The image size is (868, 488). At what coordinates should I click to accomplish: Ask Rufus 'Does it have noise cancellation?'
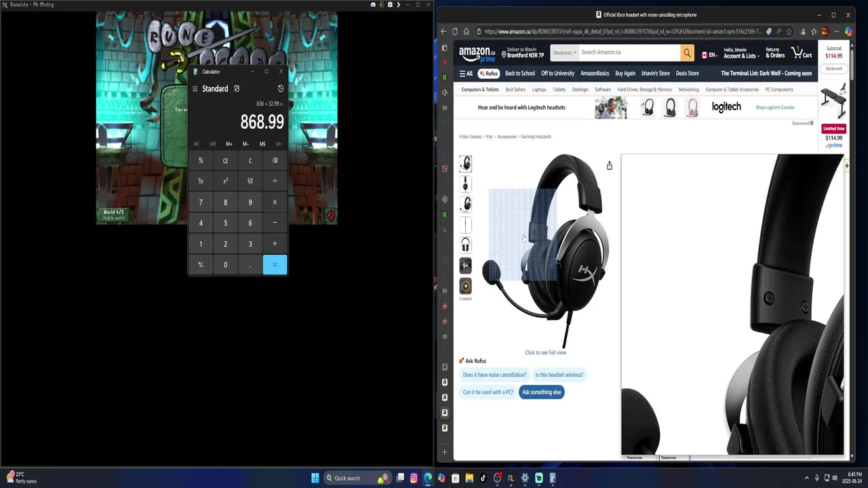pyautogui.click(x=494, y=375)
